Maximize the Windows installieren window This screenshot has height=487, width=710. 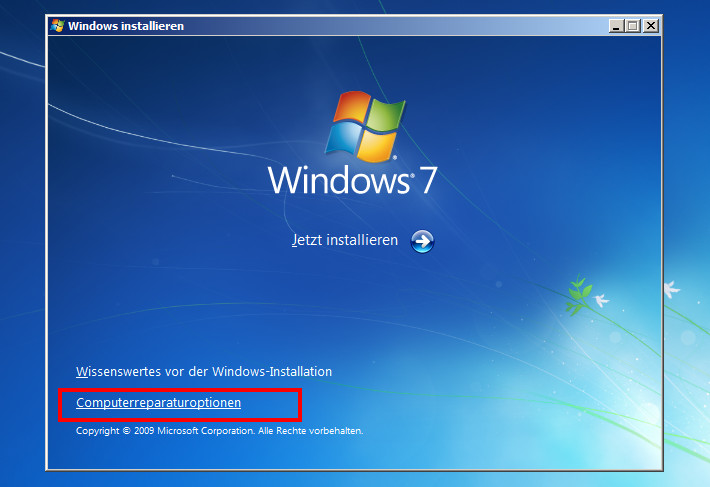pos(633,26)
